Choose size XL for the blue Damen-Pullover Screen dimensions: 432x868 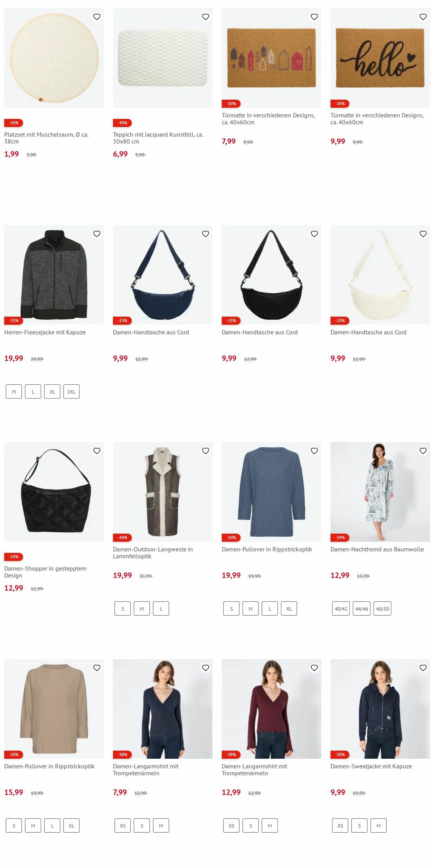(289, 609)
